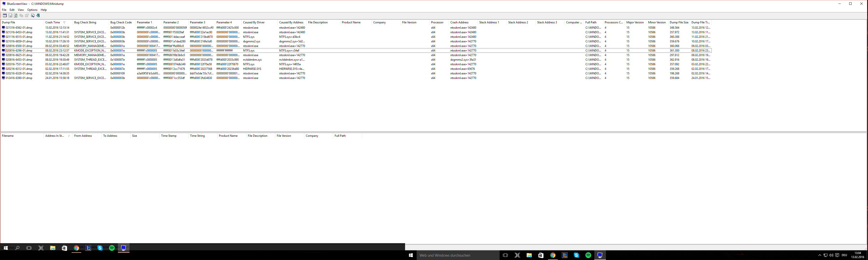Open the Options menu

pos(32,10)
